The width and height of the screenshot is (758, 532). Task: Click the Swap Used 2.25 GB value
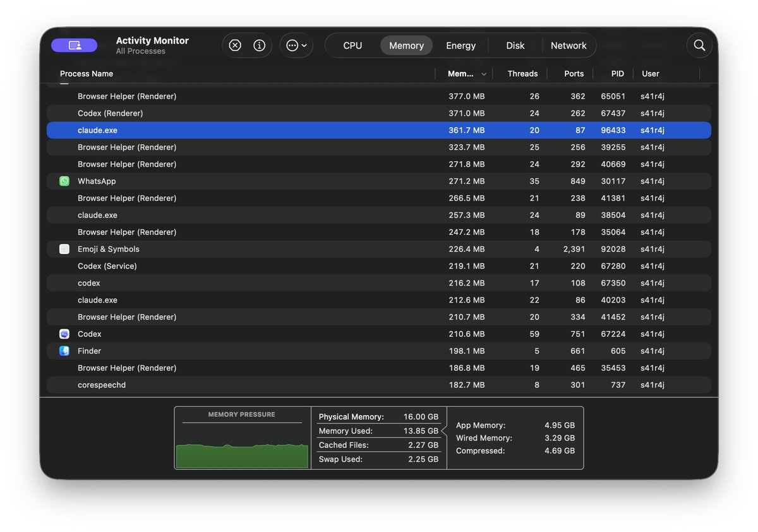(x=423, y=459)
